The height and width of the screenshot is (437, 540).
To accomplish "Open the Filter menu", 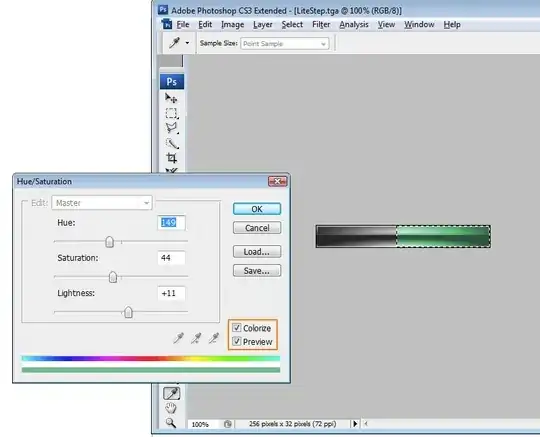I will pyautogui.click(x=321, y=24).
